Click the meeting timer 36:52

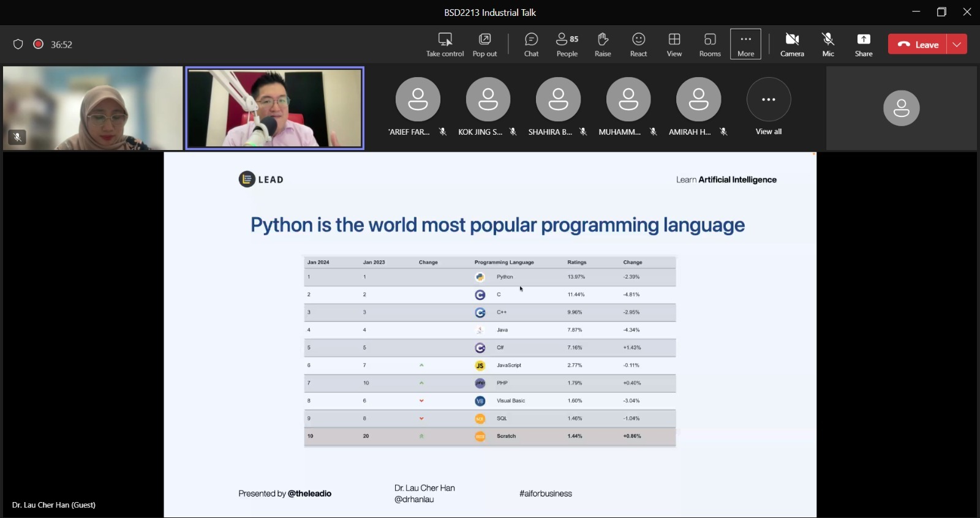click(x=61, y=45)
